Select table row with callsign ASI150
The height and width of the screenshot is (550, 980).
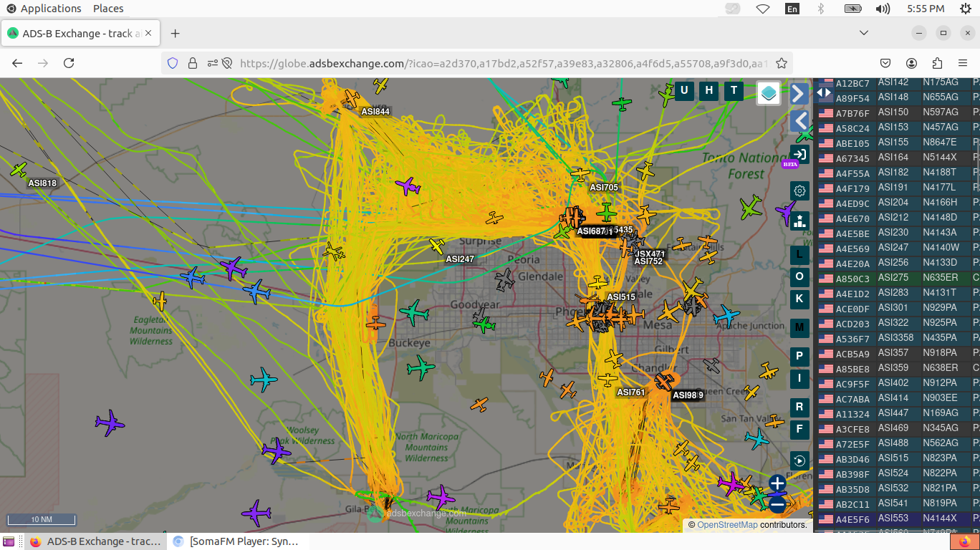click(897, 112)
